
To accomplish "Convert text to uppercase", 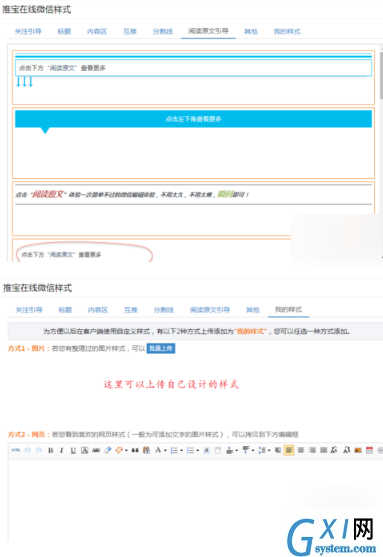I will point(334,450).
